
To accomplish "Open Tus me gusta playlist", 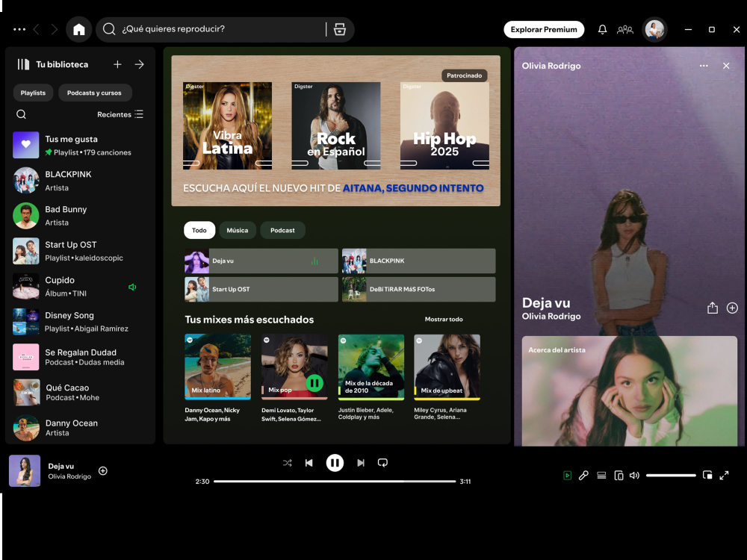I will pos(80,146).
